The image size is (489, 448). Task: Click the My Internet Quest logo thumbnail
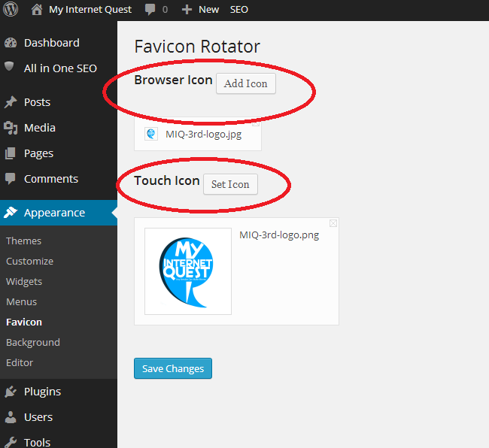(188, 271)
